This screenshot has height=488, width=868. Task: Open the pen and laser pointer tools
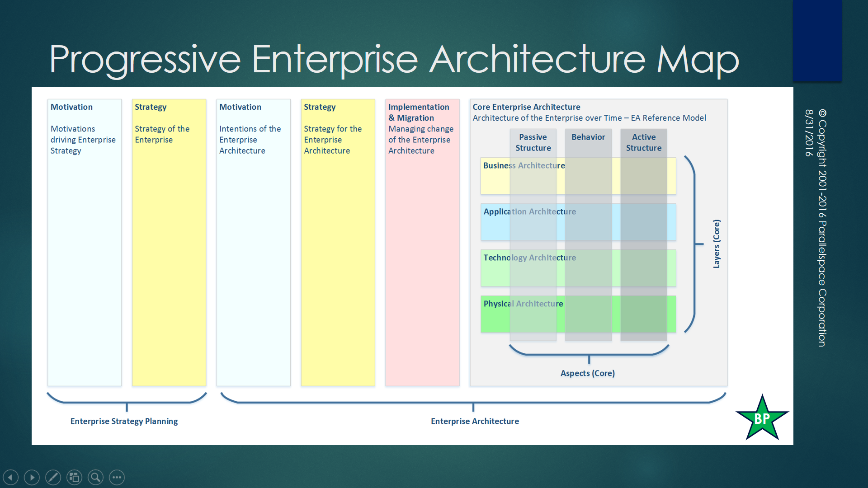click(53, 477)
